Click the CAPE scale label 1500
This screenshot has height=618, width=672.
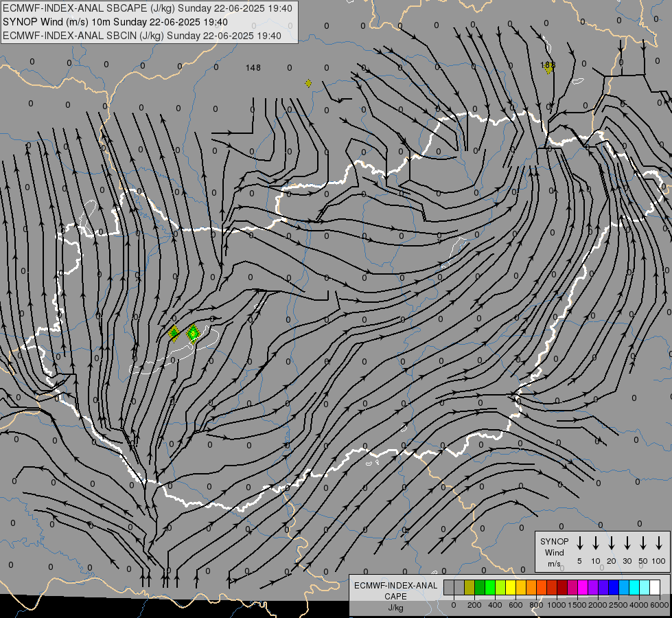[577, 605]
